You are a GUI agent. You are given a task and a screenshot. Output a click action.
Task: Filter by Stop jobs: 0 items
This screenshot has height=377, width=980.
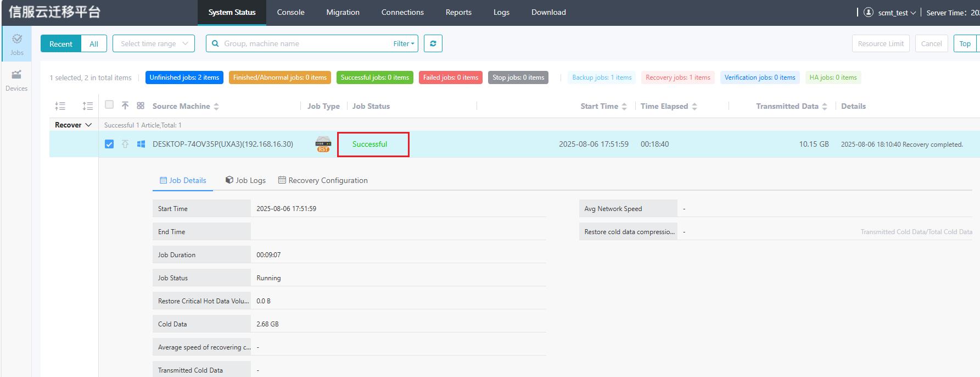[518, 77]
